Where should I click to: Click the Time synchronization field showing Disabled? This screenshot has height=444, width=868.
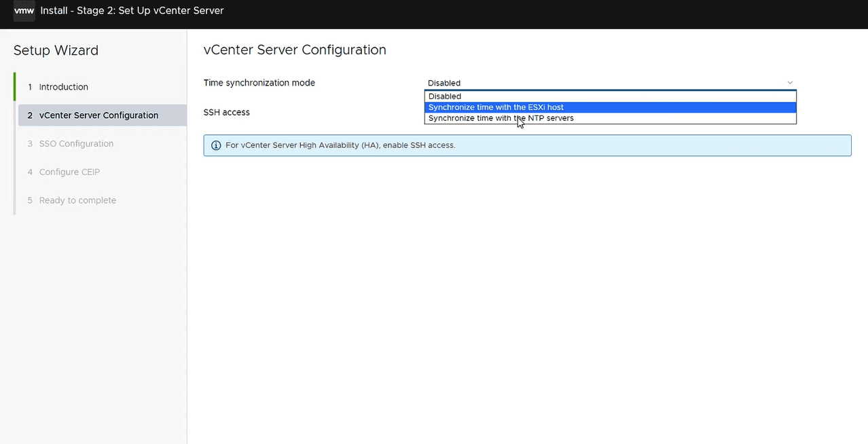[x=604, y=83]
